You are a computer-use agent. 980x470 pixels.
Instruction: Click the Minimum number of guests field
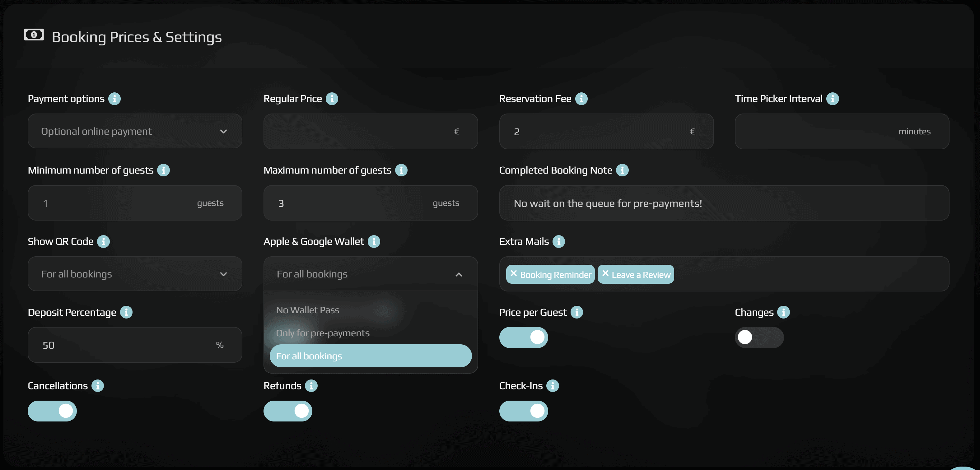point(135,203)
